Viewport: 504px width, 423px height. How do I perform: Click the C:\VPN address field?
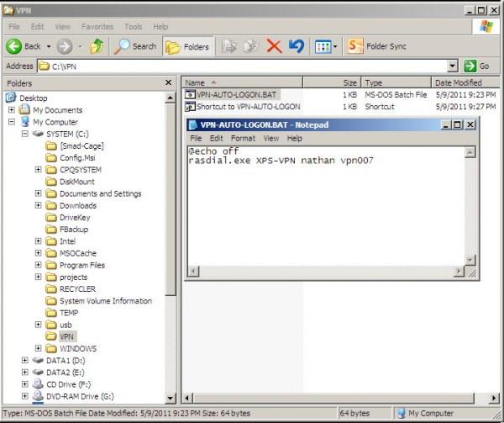pos(243,66)
